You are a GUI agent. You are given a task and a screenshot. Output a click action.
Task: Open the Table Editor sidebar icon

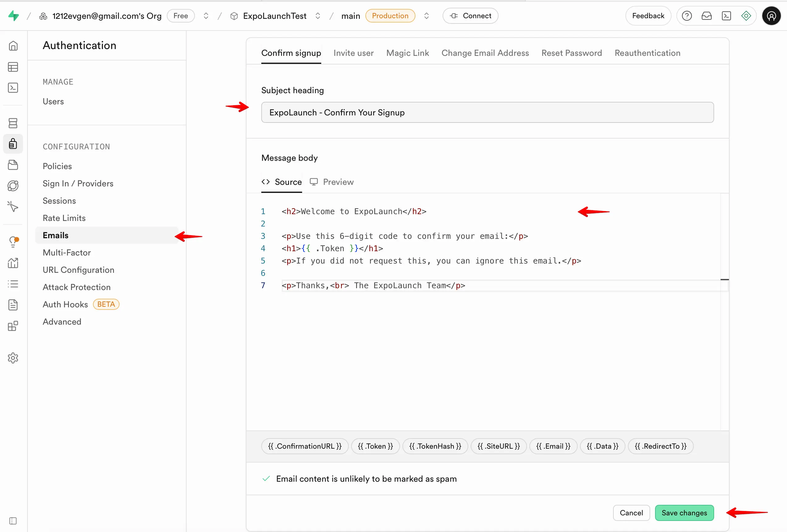click(x=13, y=67)
